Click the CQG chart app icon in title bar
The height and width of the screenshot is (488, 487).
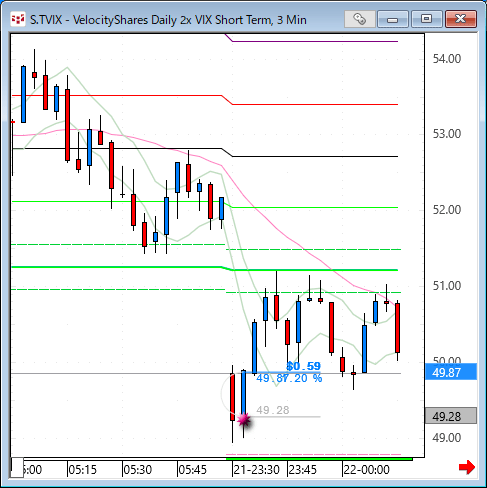point(18,19)
